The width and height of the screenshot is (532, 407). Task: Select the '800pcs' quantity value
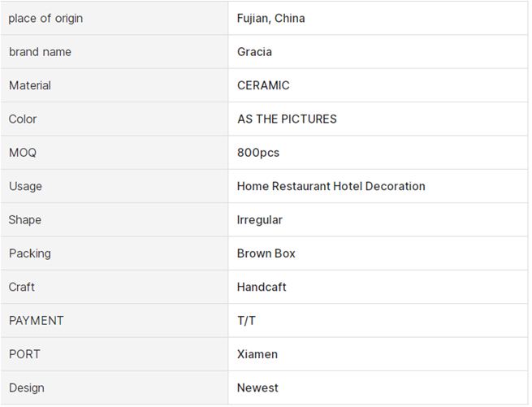(258, 153)
